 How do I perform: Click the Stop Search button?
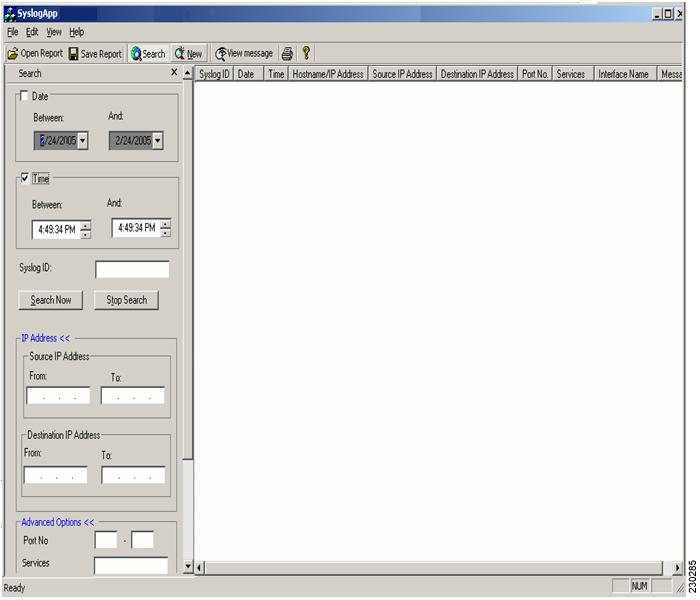tap(126, 300)
